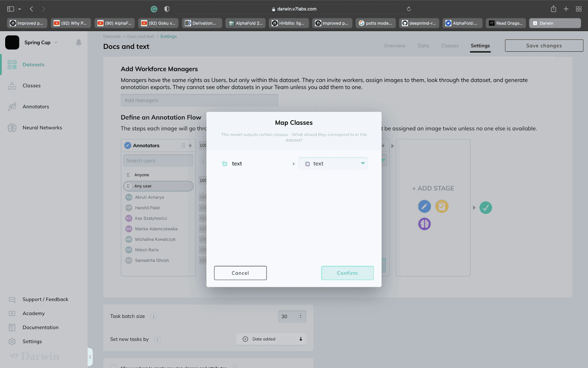The height and width of the screenshot is (368, 588).
Task: Click the Search users input field
Action: (x=158, y=159)
